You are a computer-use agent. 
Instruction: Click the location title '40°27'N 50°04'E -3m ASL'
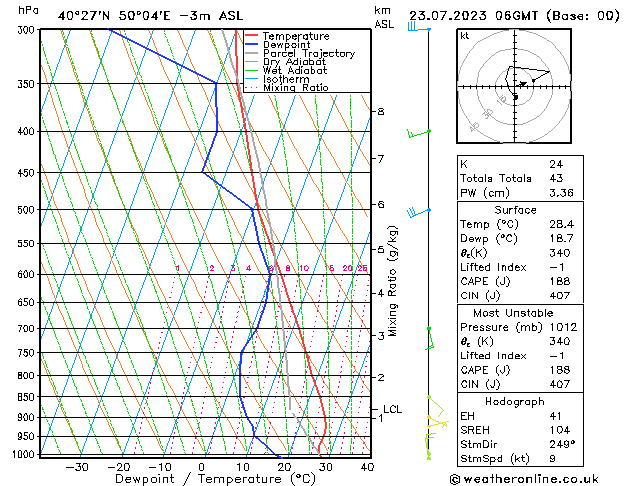tap(150, 16)
